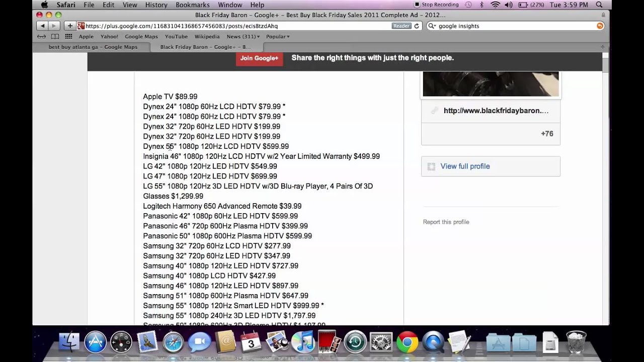Expand the Popular bookmarks dropdown
Screen dimensions: 644x362
coord(278,36)
